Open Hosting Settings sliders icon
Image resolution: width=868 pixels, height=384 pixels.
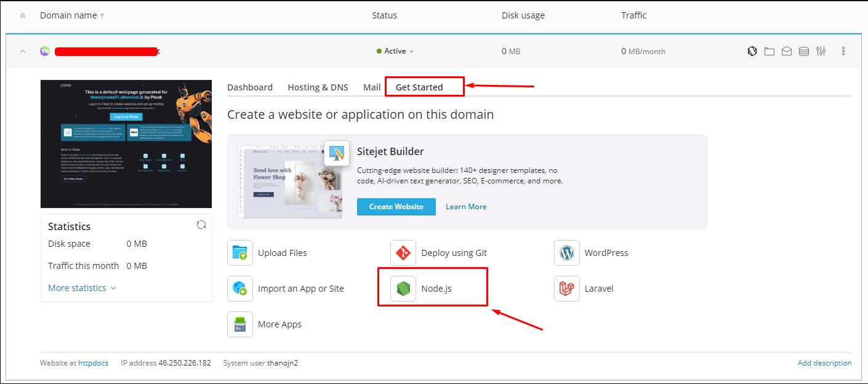[x=821, y=51]
